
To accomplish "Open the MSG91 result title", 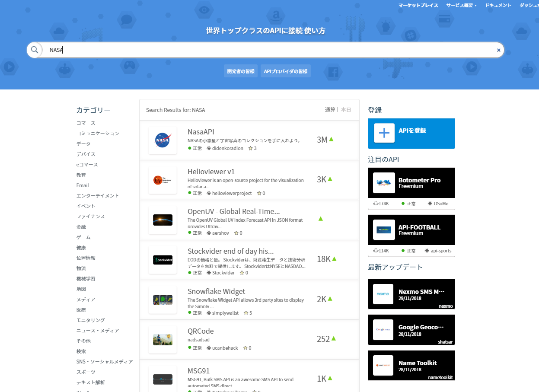I will coord(199,371).
